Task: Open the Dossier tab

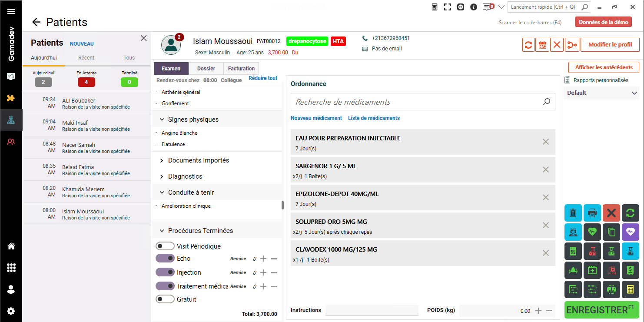Action: coord(206,69)
